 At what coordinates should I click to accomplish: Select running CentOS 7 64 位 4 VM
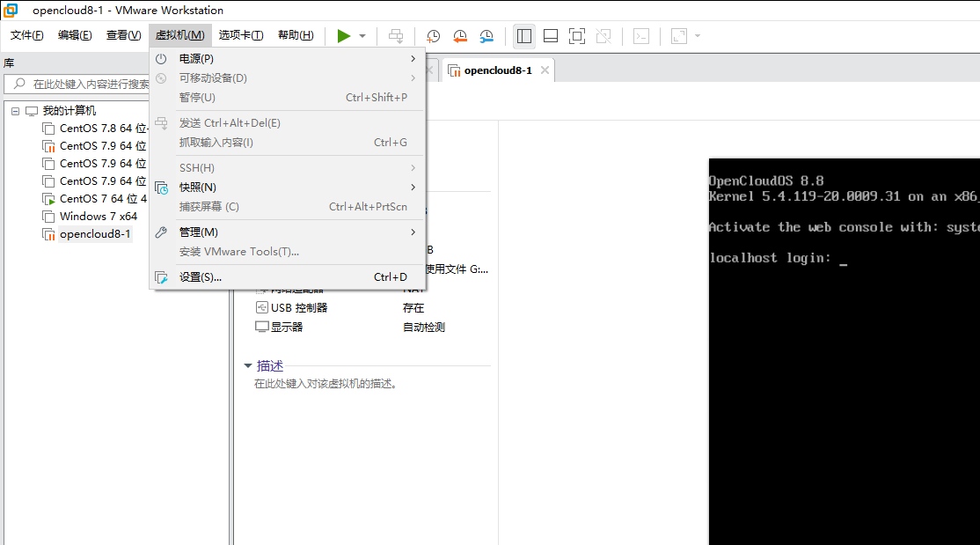click(x=103, y=198)
